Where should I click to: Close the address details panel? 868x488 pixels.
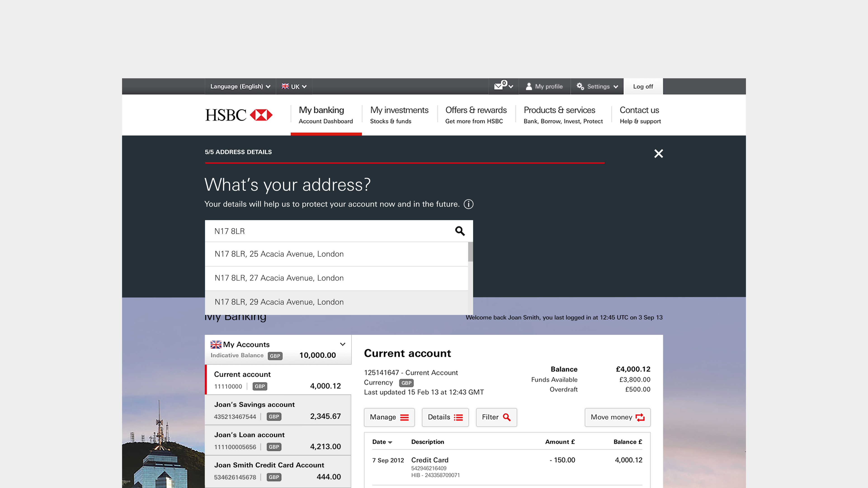click(658, 153)
